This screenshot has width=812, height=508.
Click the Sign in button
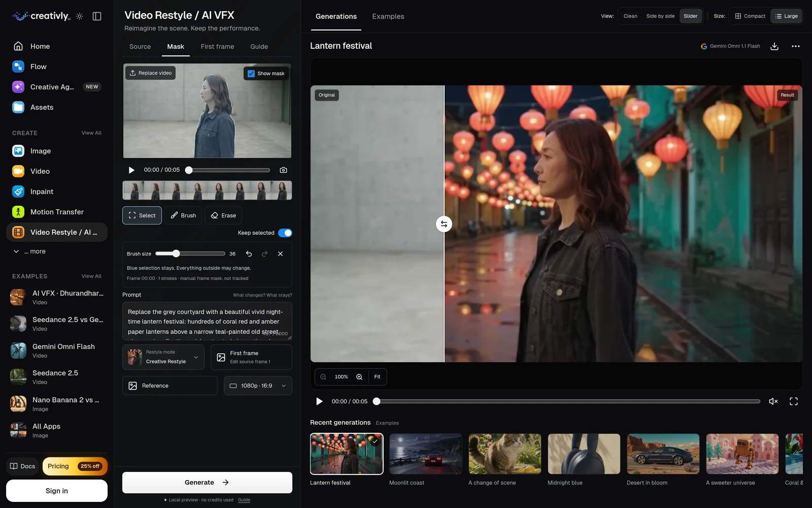[x=57, y=491]
